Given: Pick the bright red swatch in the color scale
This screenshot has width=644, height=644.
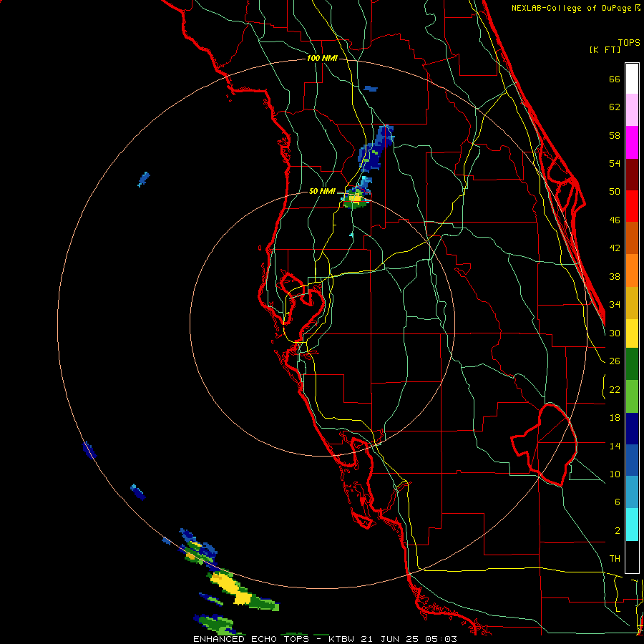Looking at the screenshot, I should [632, 206].
